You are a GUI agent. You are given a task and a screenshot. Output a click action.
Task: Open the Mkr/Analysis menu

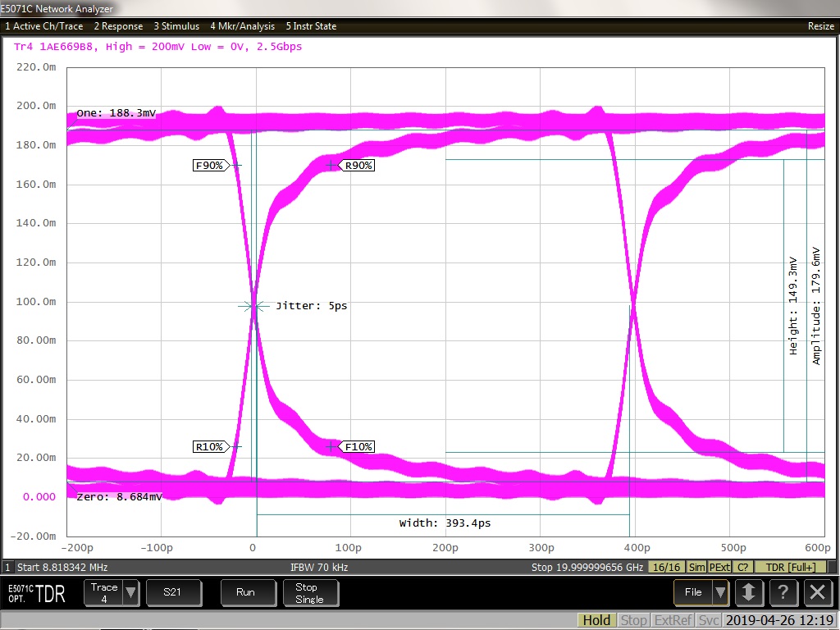[242, 26]
